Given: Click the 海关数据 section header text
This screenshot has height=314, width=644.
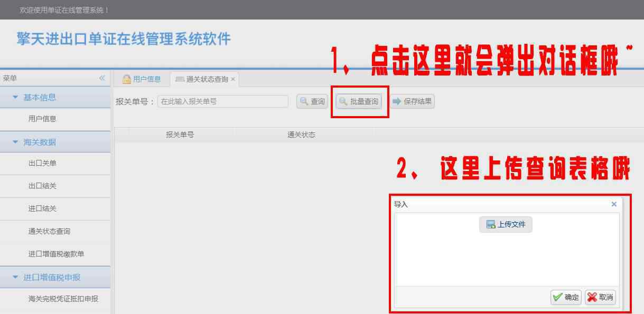Looking at the screenshot, I should tap(40, 142).
